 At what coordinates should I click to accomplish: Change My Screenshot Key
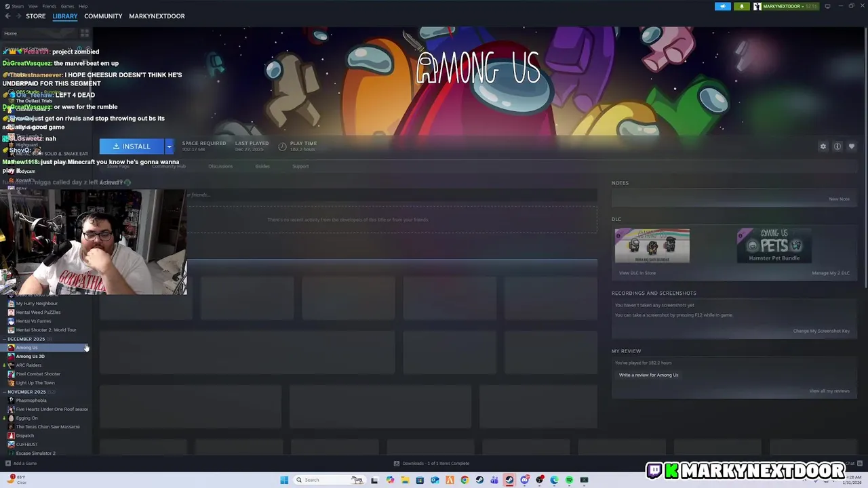pyautogui.click(x=821, y=331)
